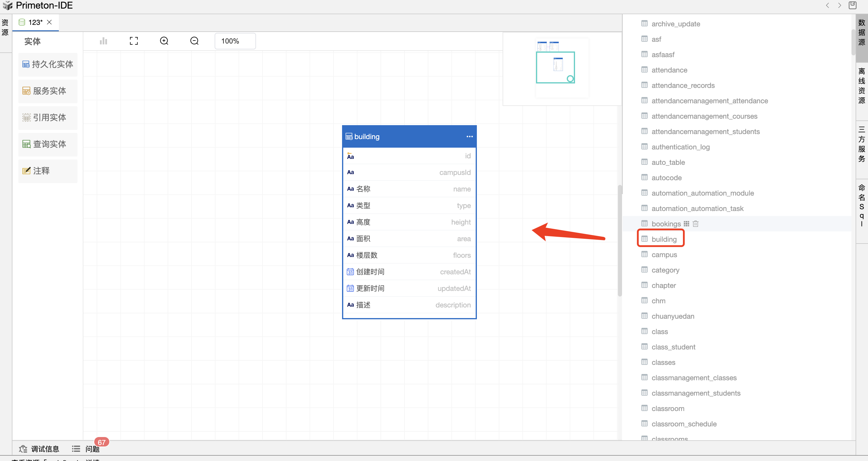Click the minimap viewport thumbnail
This screenshot has width=868, height=461.
pyautogui.click(x=555, y=67)
